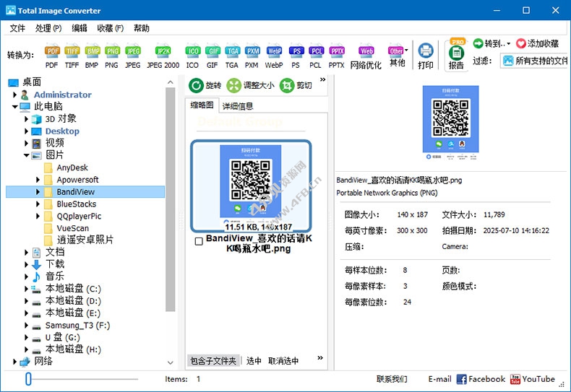Open the Other formats dropdown (其他)

[x=398, y=56]
